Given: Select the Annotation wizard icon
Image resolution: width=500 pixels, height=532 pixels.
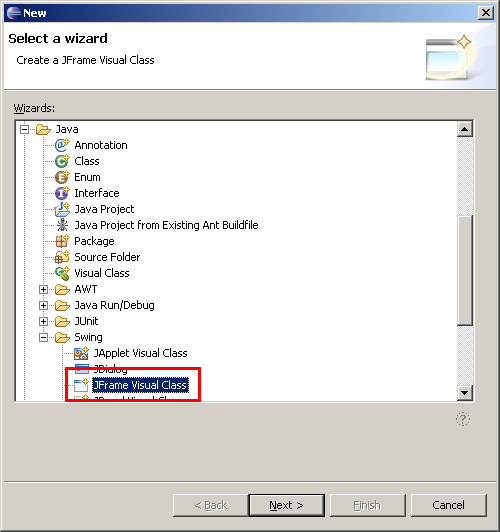Looking at the screenshot, I should [62, 145].
